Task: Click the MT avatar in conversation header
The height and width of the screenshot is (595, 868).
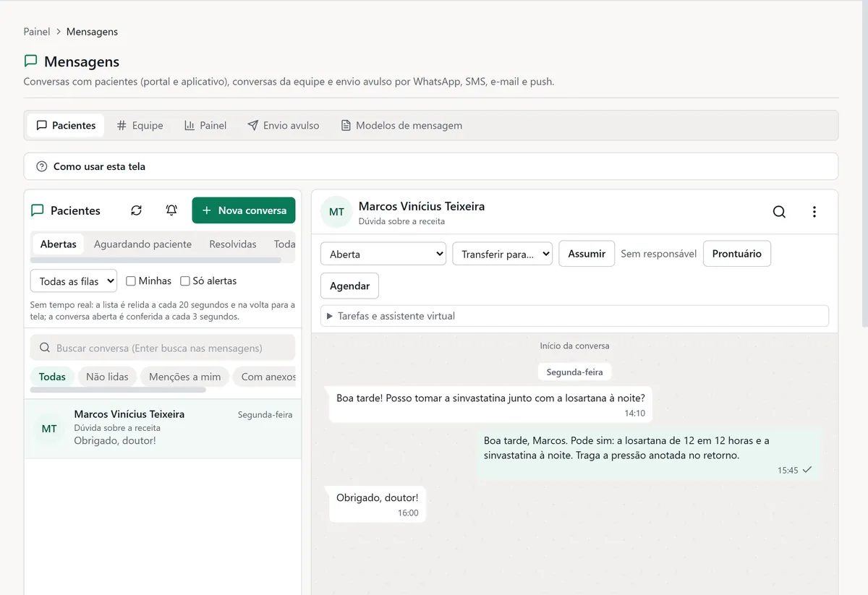Action: coord(336,212)
